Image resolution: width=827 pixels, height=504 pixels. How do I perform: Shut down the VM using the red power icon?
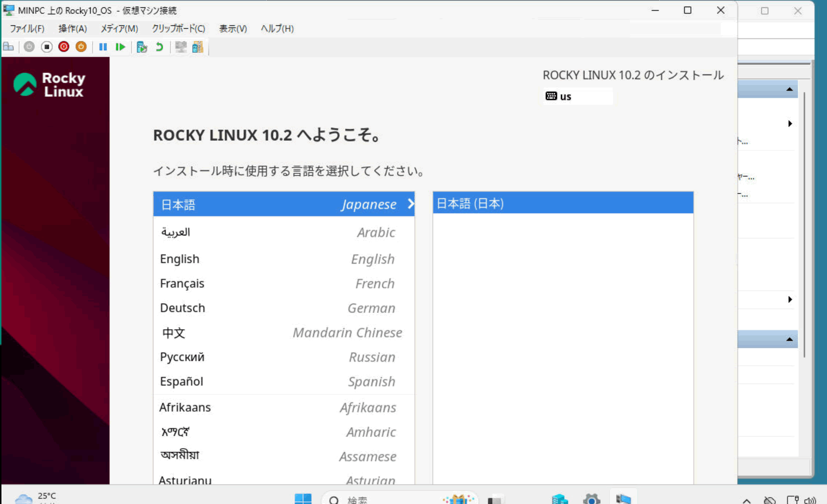point(64,47)
